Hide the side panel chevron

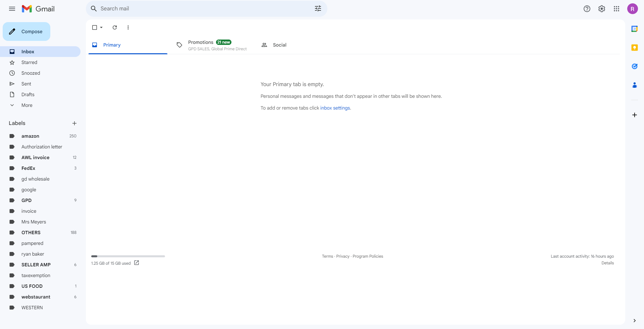(x=635, y=321)
